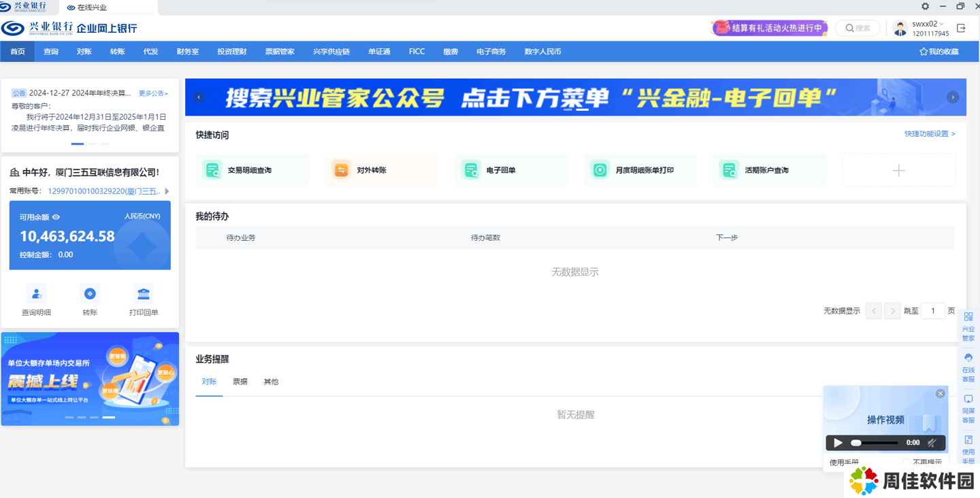Click the settings gear in title bar
Image resolution: width=980 pixels, height=498 pixels.
point(925,6)
